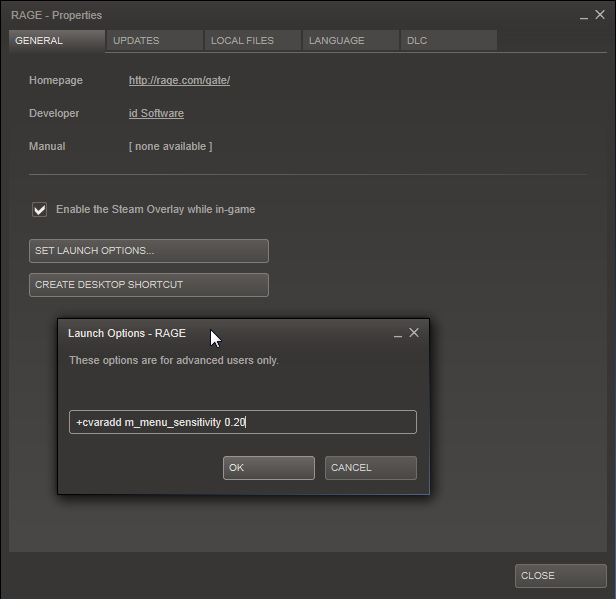Toggle Enable the Steam Overlay checkbox
The image size is (616, 599).
click(40, 209)
